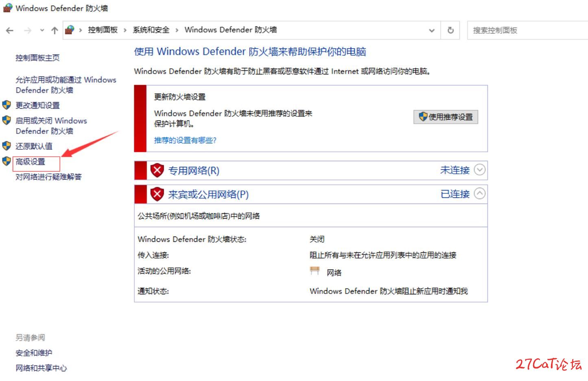Select Windows Defender 防火墙 breadcrumb
This screenshot has height=381, width=588.
[231, 30]
